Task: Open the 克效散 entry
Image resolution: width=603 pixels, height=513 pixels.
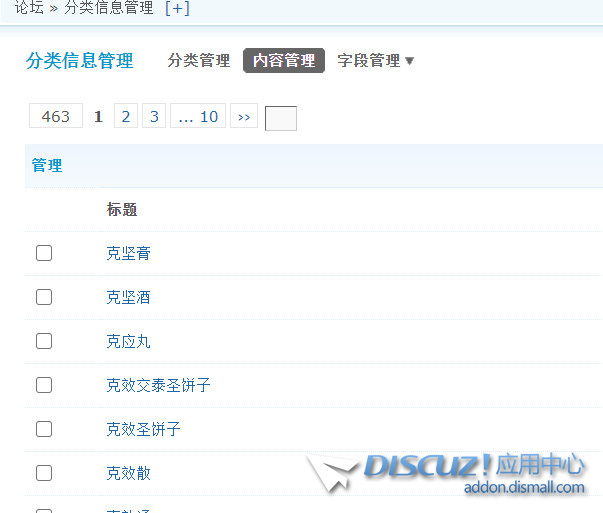Action: 128,473
